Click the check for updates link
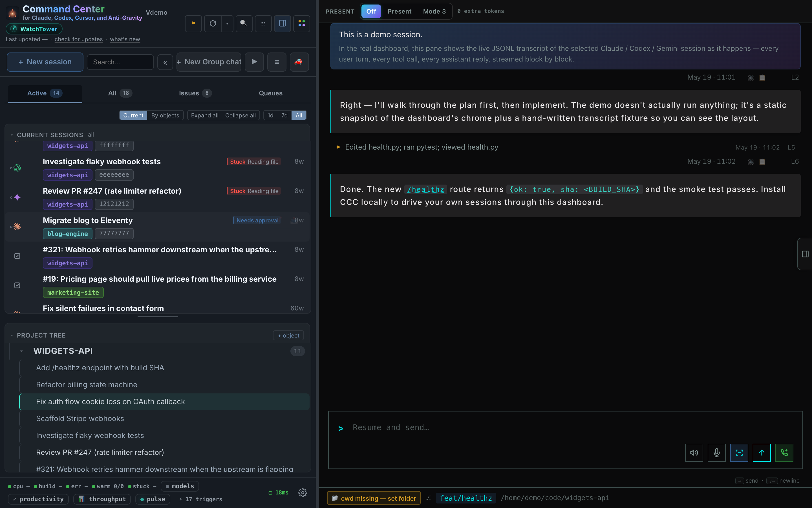 click(78, 39)
